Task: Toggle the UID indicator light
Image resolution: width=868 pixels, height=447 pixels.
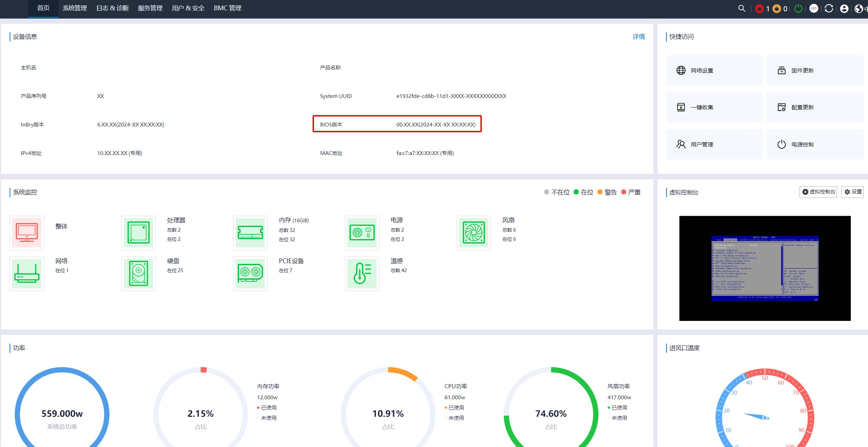Action: tap(814, 9)
